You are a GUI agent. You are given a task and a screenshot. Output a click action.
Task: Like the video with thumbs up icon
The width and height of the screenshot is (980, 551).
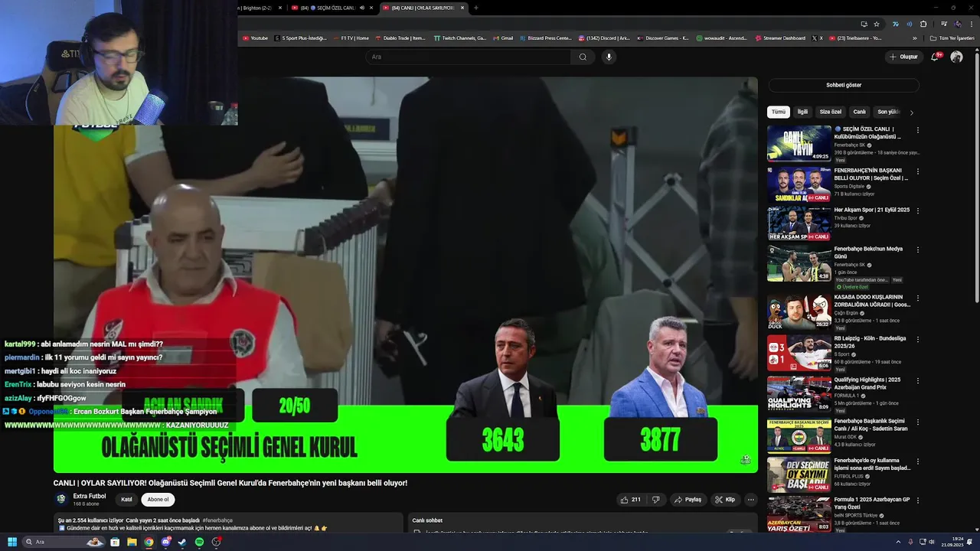click(631, 500)
